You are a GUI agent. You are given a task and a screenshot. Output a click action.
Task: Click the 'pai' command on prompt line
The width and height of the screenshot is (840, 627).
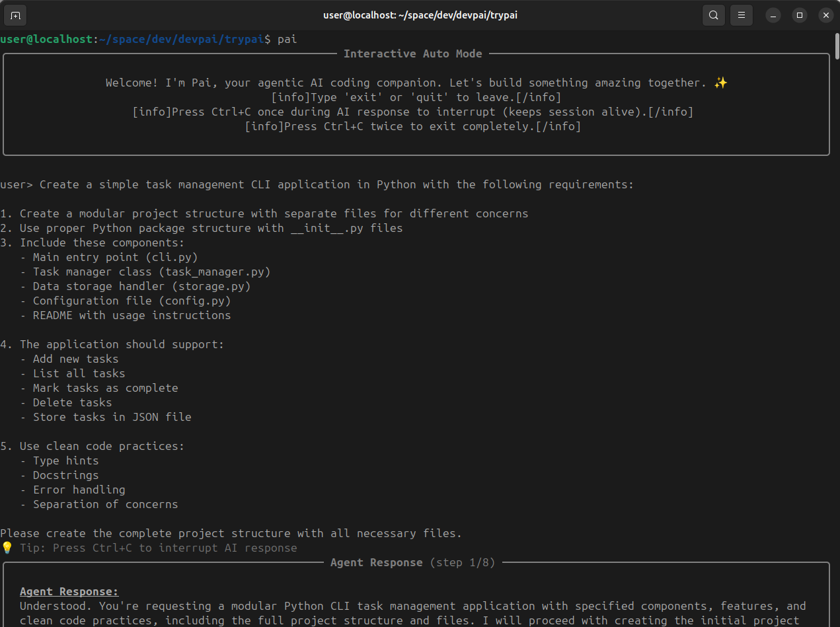(x=287, y=39)
